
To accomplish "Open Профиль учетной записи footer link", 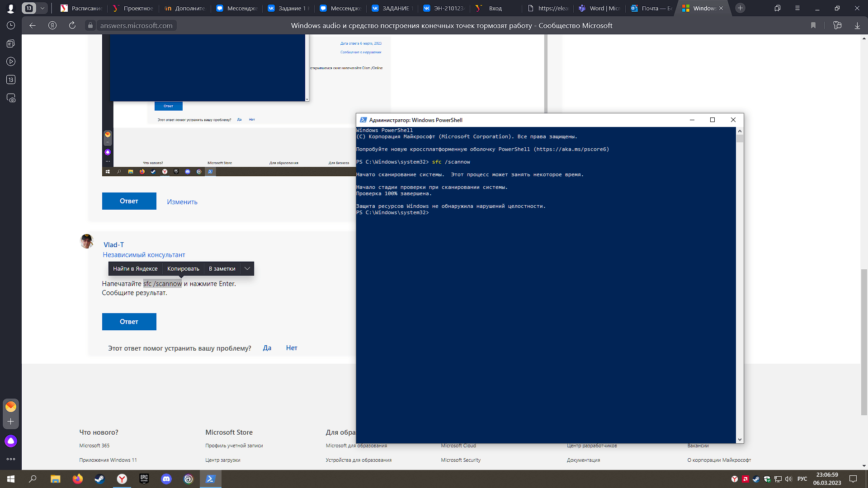I will [x=234, y=446].
